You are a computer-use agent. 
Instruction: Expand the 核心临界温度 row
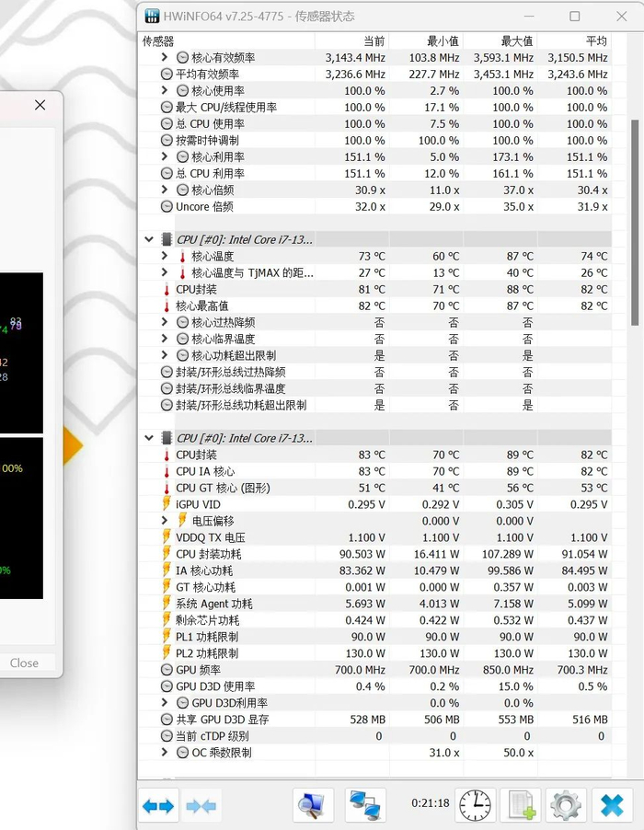165,339
